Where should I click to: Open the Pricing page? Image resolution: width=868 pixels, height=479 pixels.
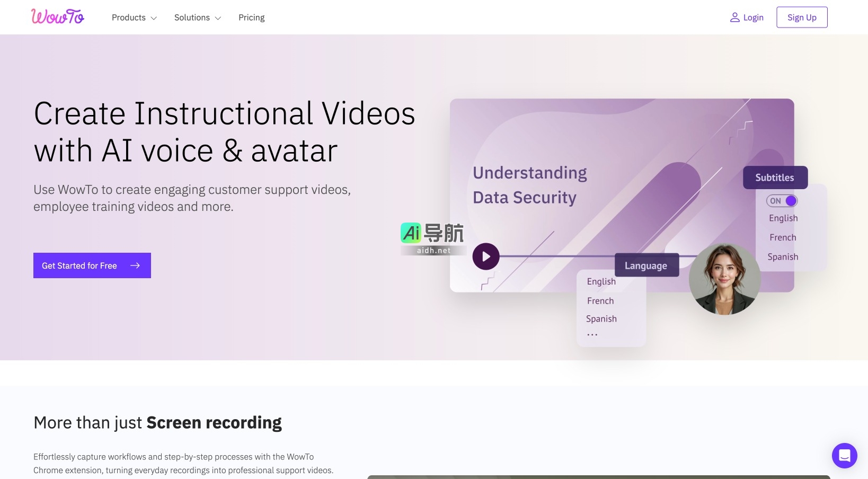(x=251, y=17)
